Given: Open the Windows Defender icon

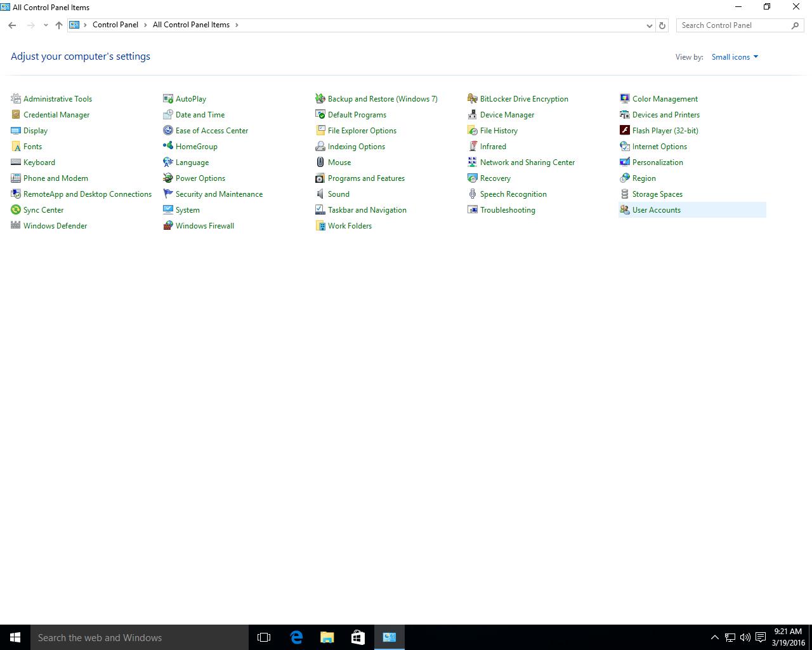Looking at the screenshot, I should (x=16, y=225).
